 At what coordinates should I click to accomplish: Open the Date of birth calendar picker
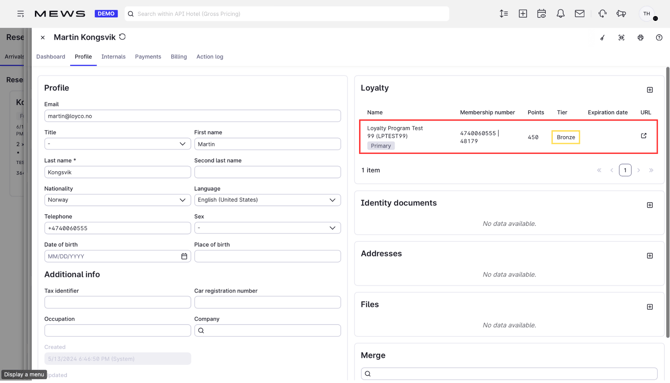(184, 256)
